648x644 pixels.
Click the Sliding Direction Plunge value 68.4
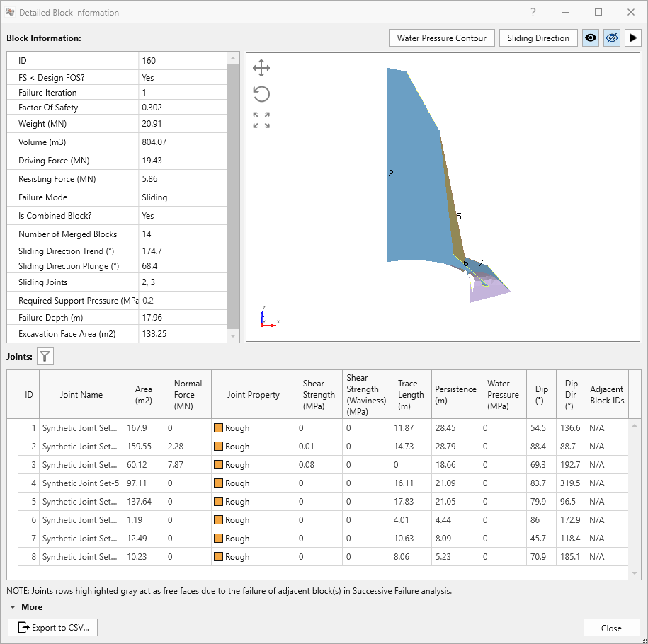pos(149,266)
